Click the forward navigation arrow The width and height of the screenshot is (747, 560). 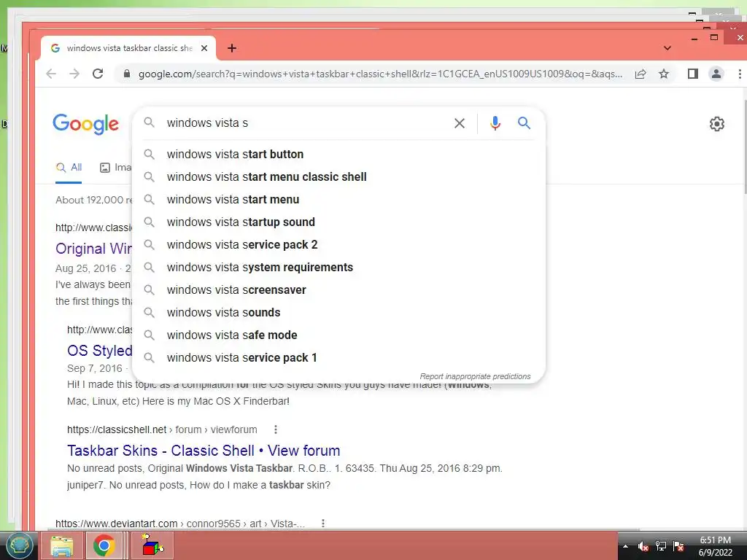coord(74,74)
